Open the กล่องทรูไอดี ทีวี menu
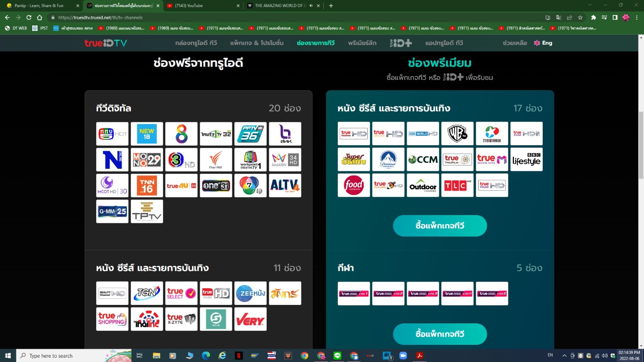This screenshot has height=362, width=644. [x=196, y=43]
